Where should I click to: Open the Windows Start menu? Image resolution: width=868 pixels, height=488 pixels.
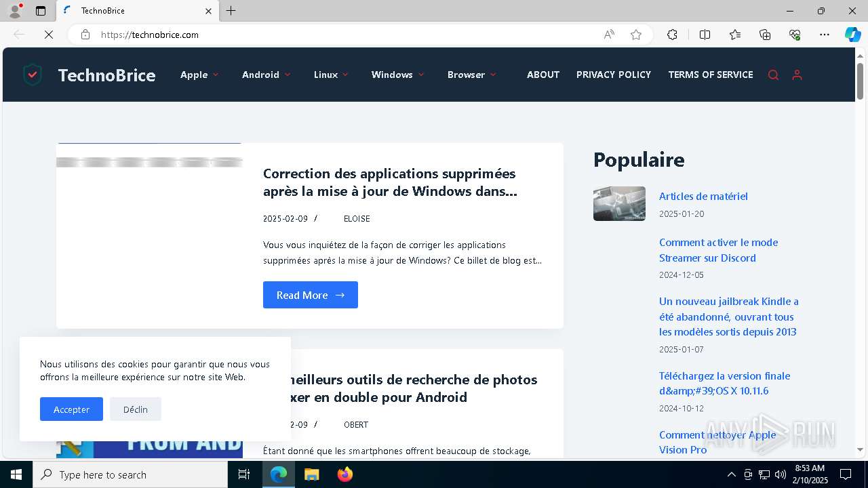coord(16,474)
